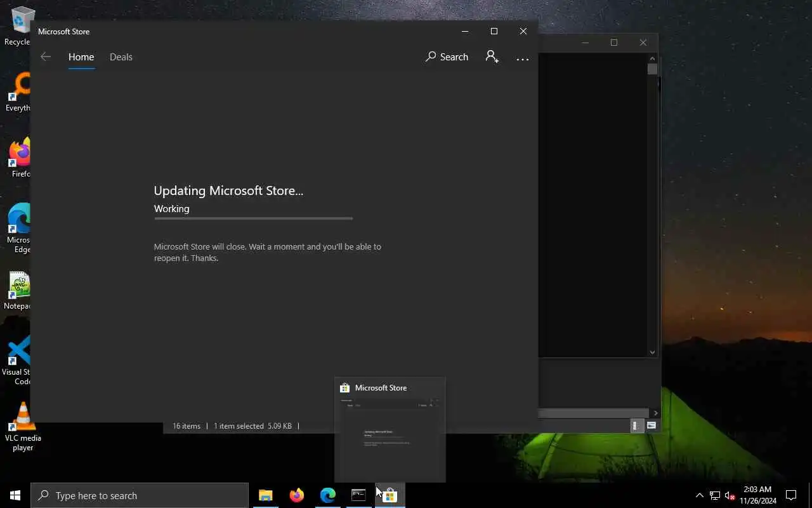Open the Store three-dots more menu
Viewport: 812px width, 508px height.
coord(522,58)
